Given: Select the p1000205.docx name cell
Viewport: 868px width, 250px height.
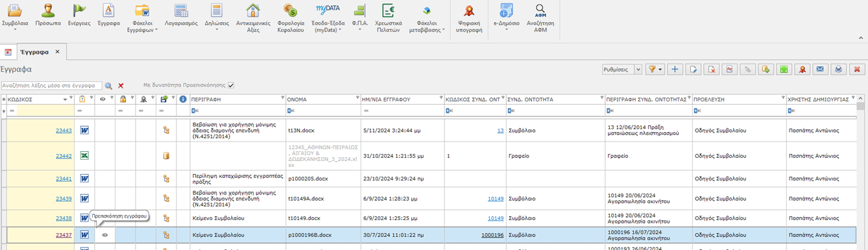Looking at the screenshot, I should (x=323, y=179).
